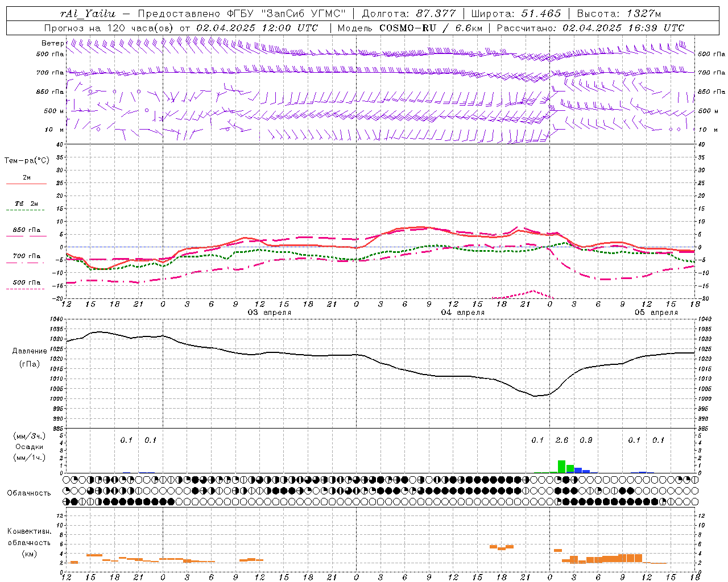Click the longitude value Долгота: 87.377
The image size is (728, 582).
click(x=408, y=14)
